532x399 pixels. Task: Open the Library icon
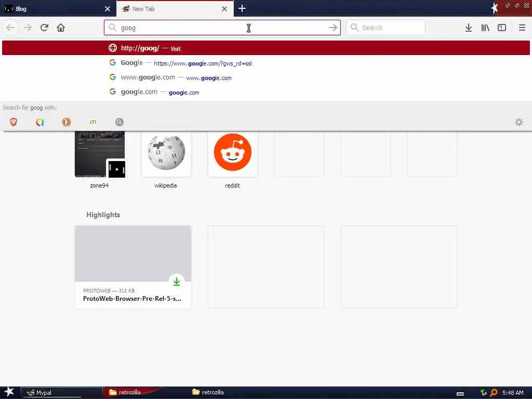[x=485, y=28]
